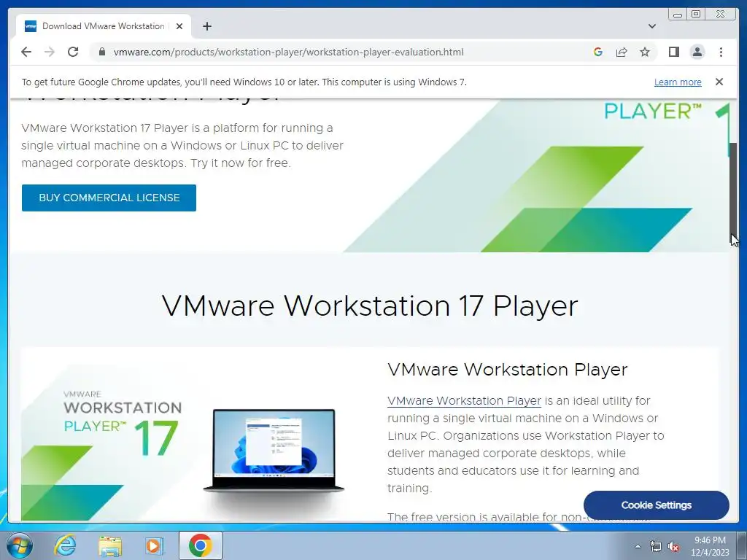Click the Workstation Player 17 laptop image
This screenshot has height=560, width=747.
(x=182, y=434)
